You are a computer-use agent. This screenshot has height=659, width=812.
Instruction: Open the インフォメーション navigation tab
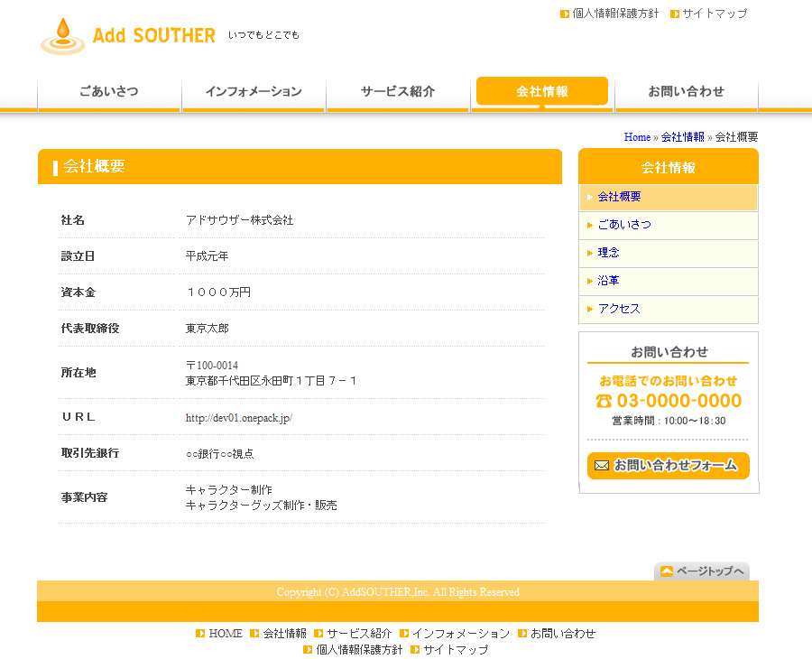(254, 92)
